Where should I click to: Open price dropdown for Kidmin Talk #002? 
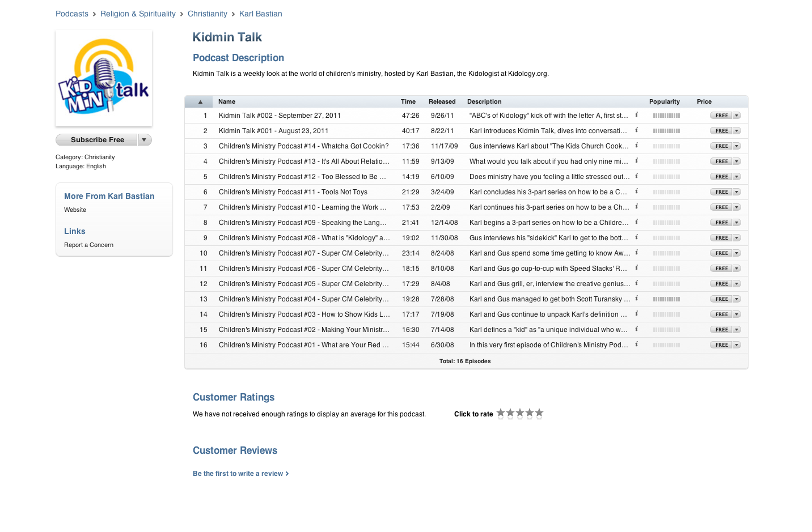click(737, 116)
